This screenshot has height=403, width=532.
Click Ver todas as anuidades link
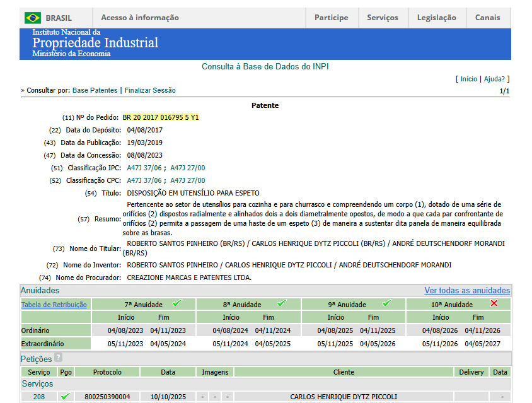tap(467, 290)
